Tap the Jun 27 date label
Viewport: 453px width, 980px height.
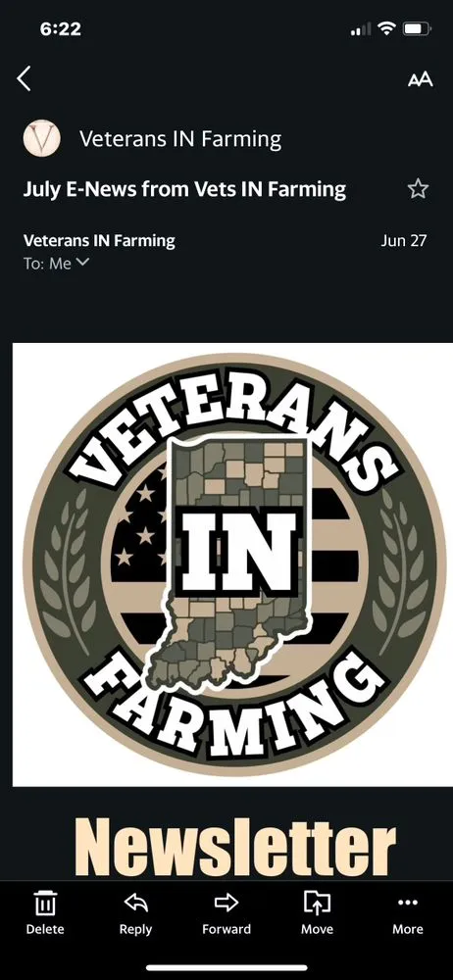[x=404, y=241]
